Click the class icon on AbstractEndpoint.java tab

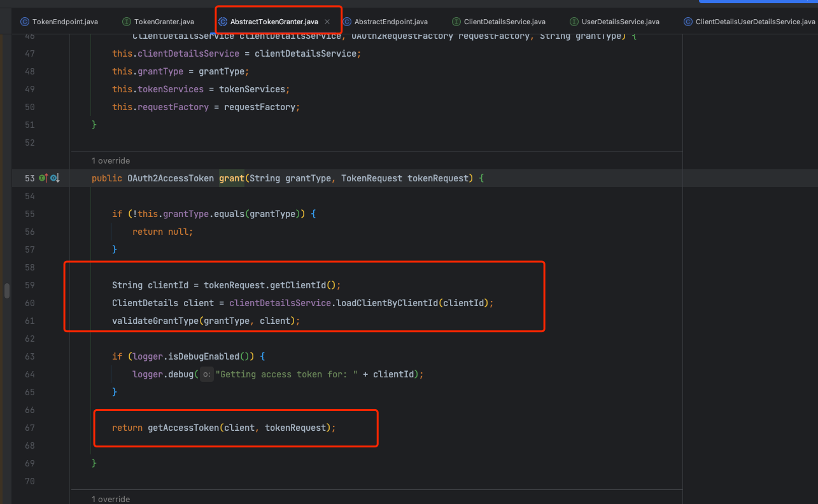[x=347, y=22]
